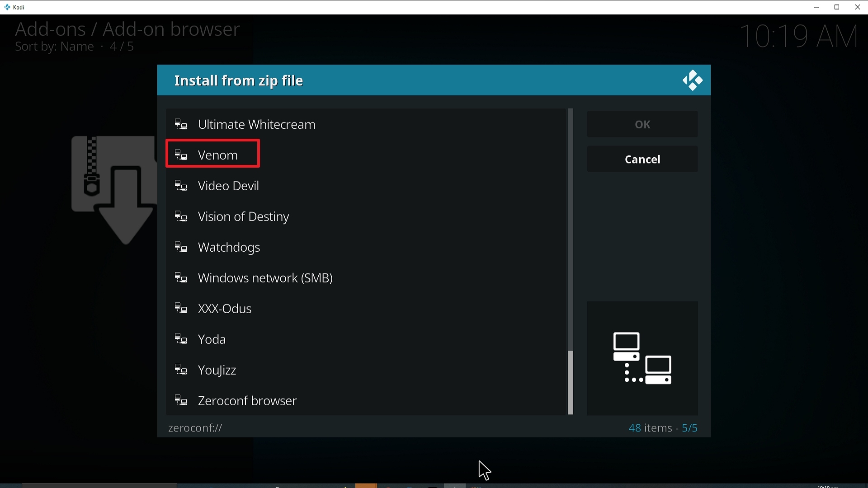Maximize the Kodi window
This screenshot has width=868, height=488.
(x=837, y=7)
